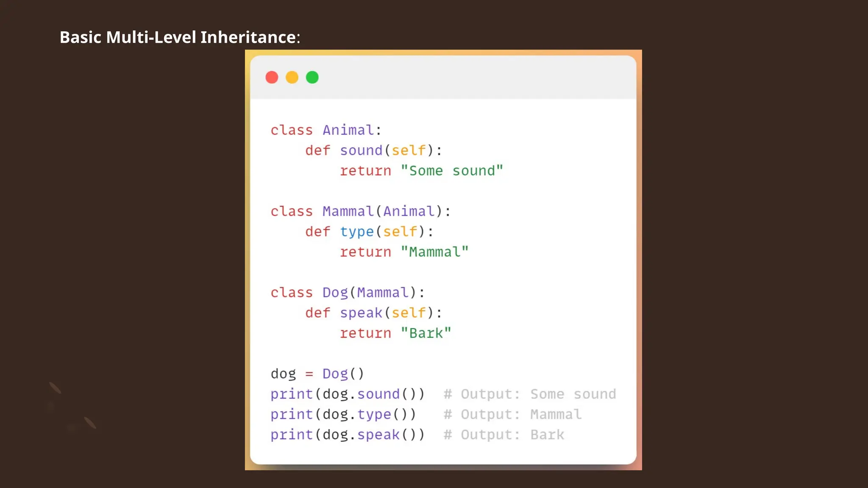This screenshot has width=868, height=488.
Task: Click the 'def speak(self):' line
Action: coord(373,313)
